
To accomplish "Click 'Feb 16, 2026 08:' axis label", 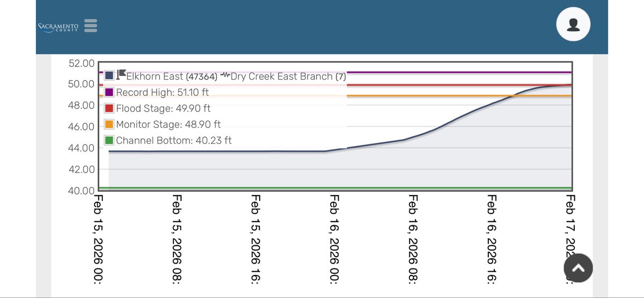I will (413, 239).
